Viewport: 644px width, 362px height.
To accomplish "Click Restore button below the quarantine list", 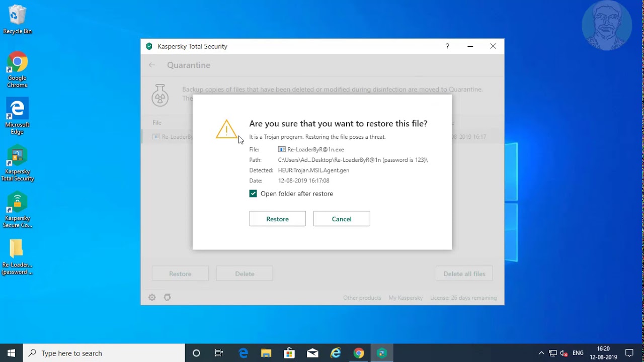I will (180, 274).
